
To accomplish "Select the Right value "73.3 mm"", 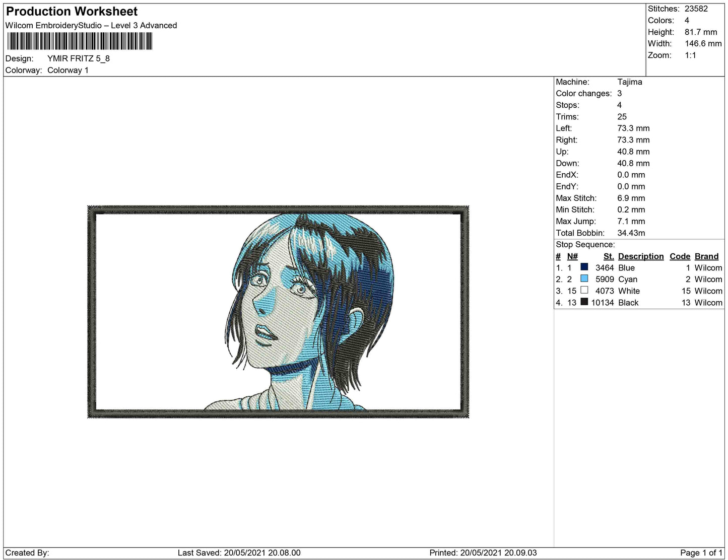I will [634, 139].
